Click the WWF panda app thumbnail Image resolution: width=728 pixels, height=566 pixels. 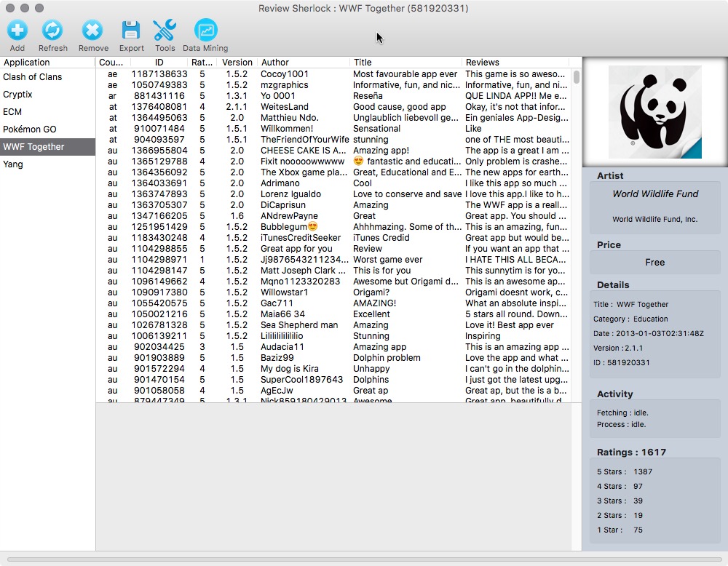pyautogui.click(x=654, y=112)
